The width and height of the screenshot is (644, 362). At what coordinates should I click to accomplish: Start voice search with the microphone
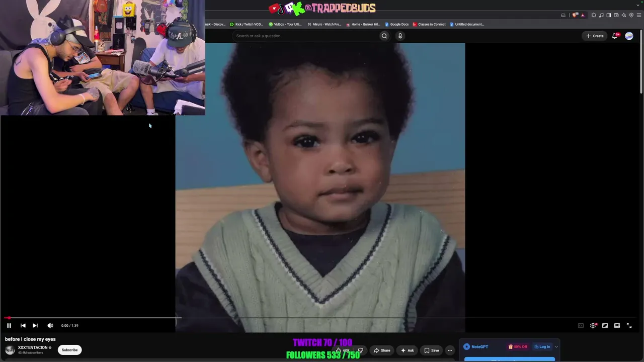pos(400,36)
